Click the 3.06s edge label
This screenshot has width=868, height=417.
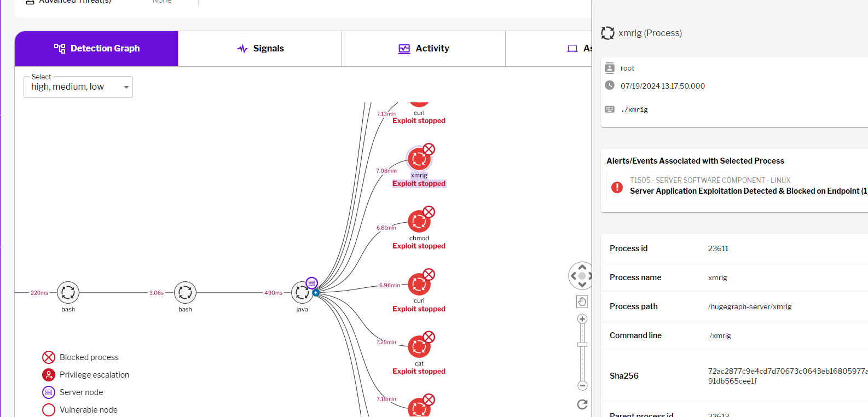(157, 293)
